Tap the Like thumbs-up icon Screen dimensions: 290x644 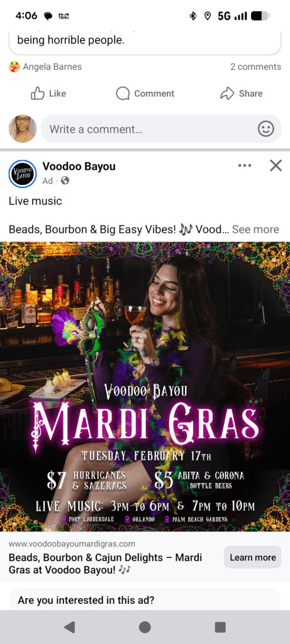[x=37, y=93]
